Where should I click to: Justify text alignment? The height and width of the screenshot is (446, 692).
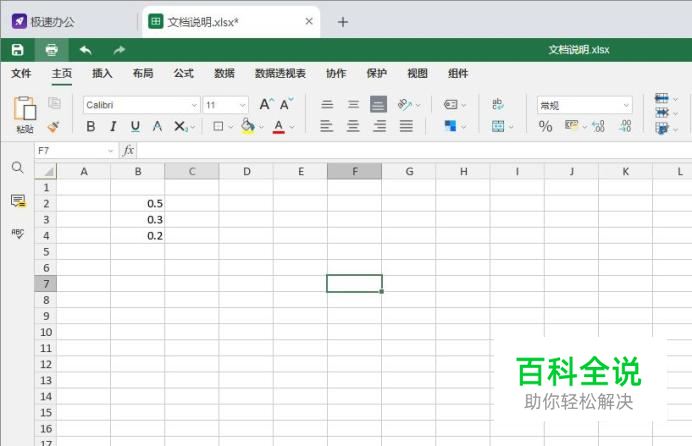[x=406, y=126]
